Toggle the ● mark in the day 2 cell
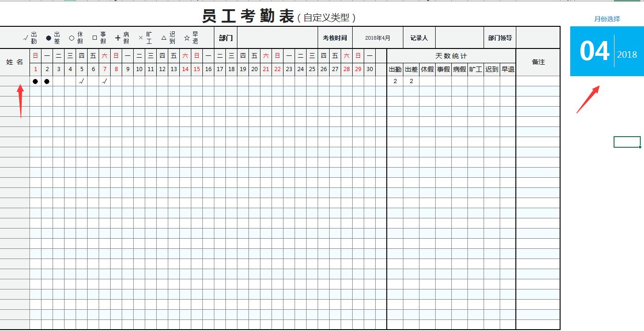Image resolution: width=644 pixels, height=331 pixels. [47, 81]
